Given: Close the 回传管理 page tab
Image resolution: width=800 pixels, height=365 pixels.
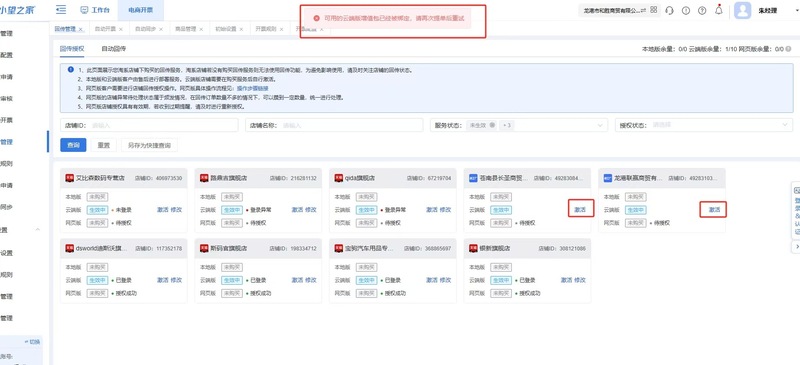Looking at the screenshot, I should coord(81,30).
